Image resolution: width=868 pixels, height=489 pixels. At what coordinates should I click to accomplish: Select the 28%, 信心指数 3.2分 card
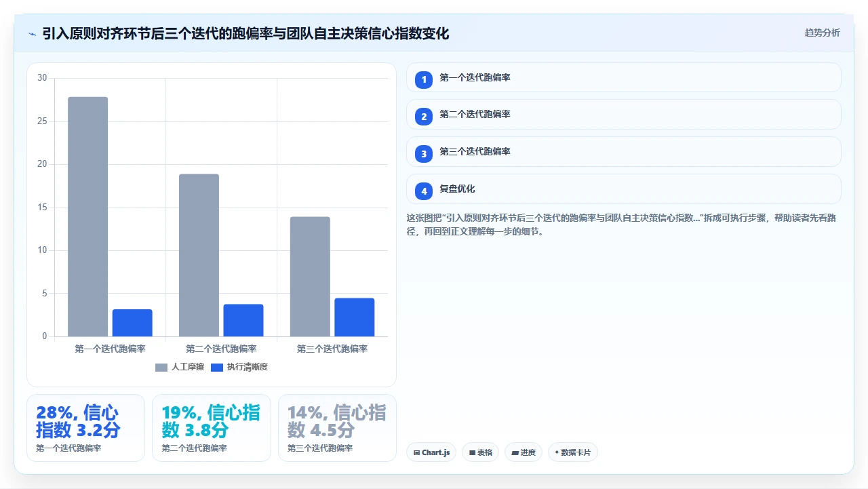[85, 428]
